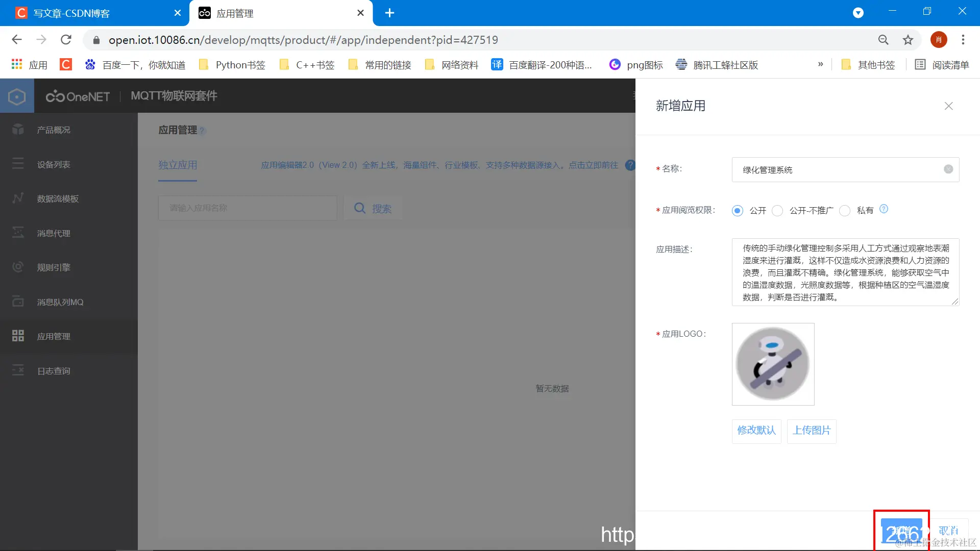This screenshot has width=980, height=551.
Task: Click the browser reload icon
Action: pyautogui.click(x=66, y=40)
